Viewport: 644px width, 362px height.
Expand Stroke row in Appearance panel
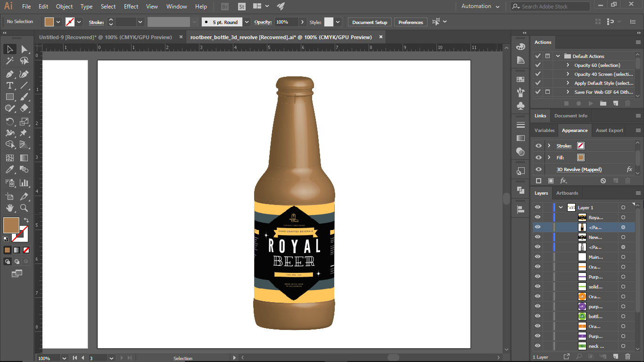[549, 146]
